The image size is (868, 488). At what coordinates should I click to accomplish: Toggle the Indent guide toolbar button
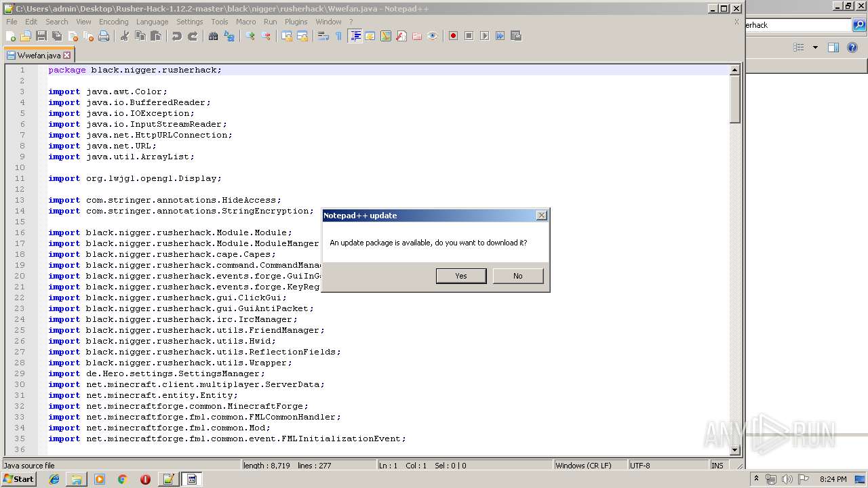355,36
